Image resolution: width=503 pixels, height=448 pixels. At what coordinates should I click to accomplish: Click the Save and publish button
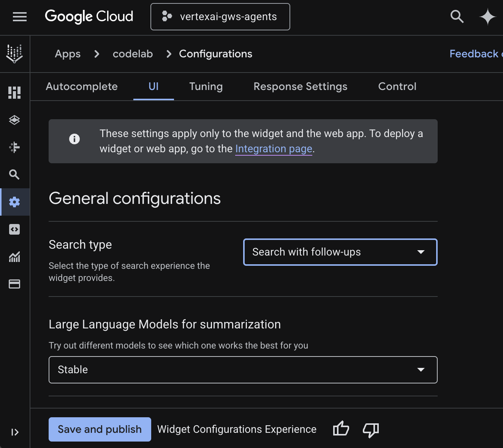point(100,429)
